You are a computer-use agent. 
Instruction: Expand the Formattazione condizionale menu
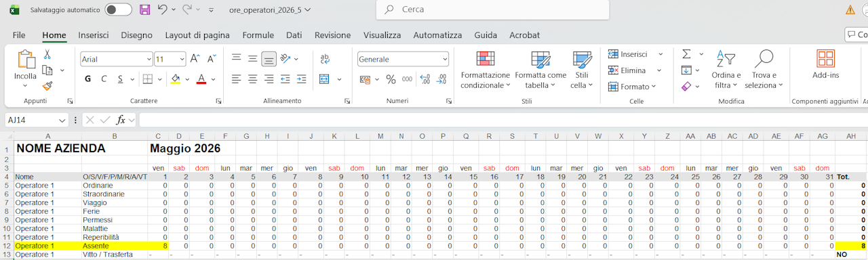coord(485,70)
